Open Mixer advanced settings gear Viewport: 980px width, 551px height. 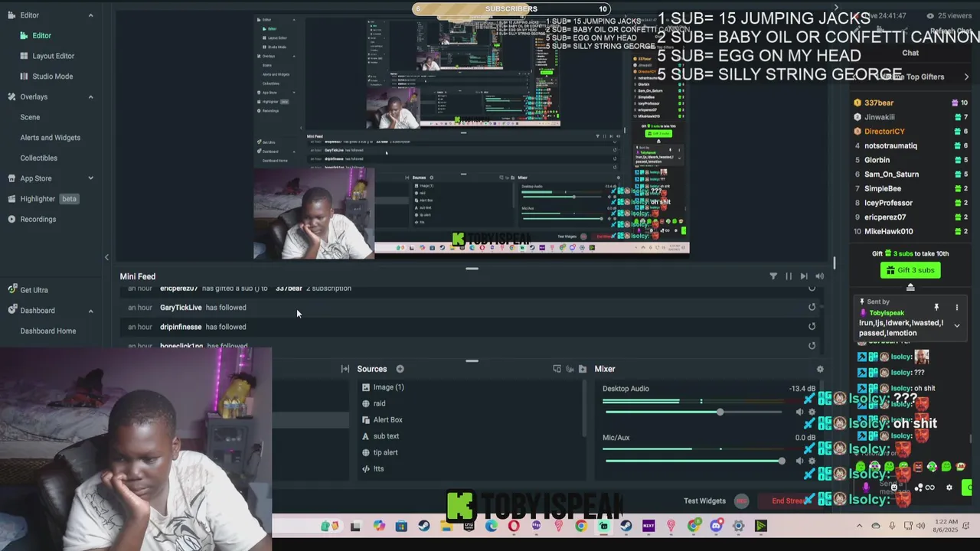[x=820, y=369]
